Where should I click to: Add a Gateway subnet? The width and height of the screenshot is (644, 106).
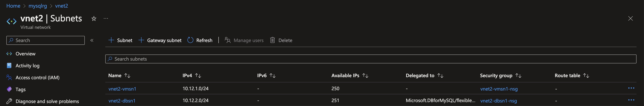(160, 40)
